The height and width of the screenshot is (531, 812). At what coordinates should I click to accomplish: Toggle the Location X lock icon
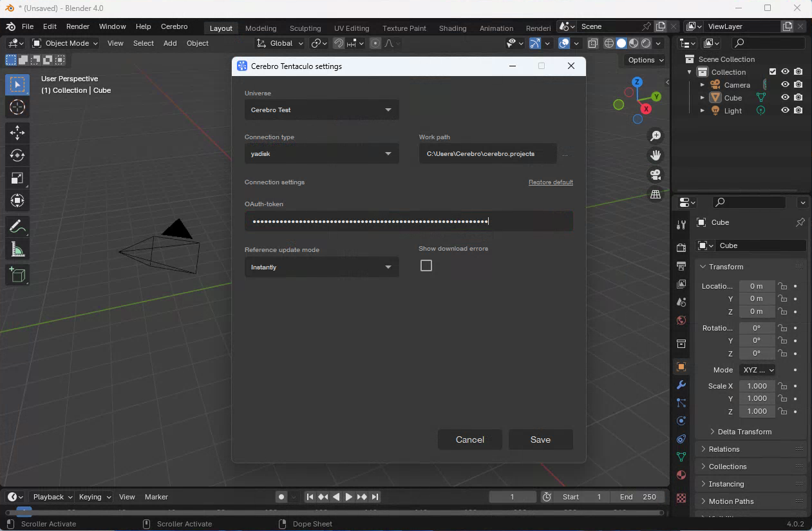[782, 286]
